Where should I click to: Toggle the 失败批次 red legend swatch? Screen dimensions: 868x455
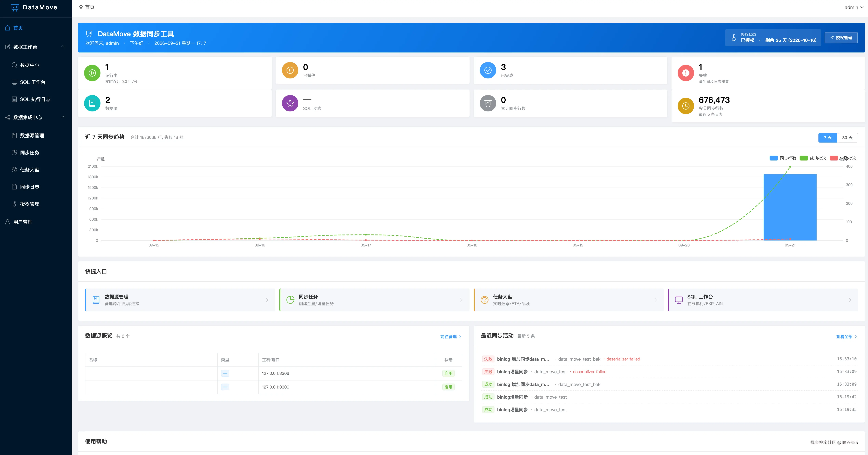click(834, 158)
